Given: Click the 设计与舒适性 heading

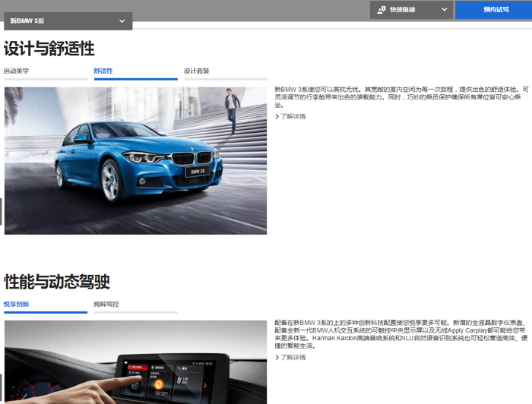Looking at the screenshot, I should tap(49, 49).
